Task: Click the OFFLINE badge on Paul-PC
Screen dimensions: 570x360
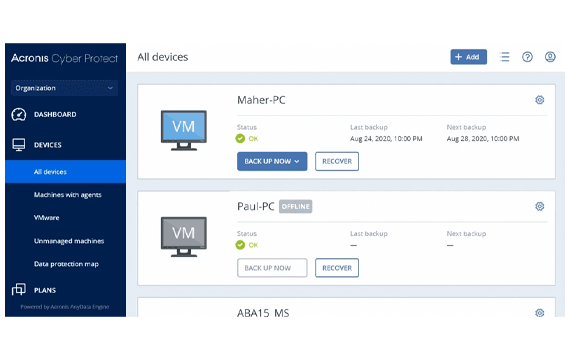Action: 296,207
